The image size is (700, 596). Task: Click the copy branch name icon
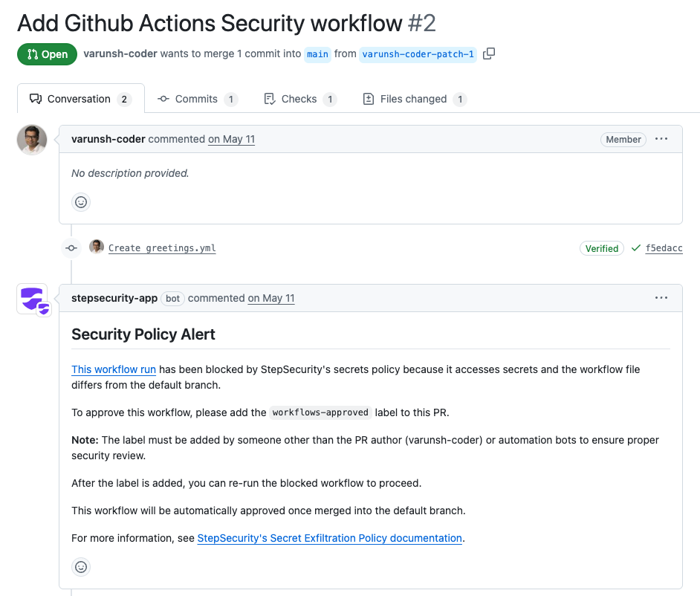[x=488, y=54]
